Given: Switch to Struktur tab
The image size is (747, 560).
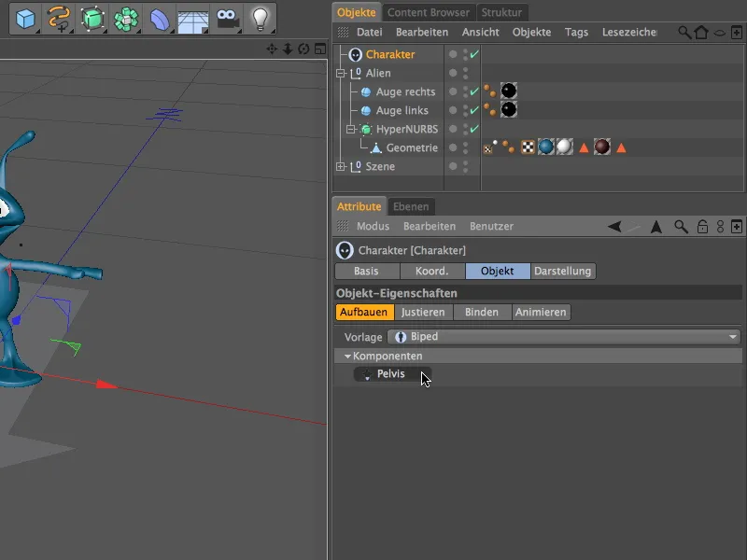Looking at the screenshot, I should coord(501,12).
